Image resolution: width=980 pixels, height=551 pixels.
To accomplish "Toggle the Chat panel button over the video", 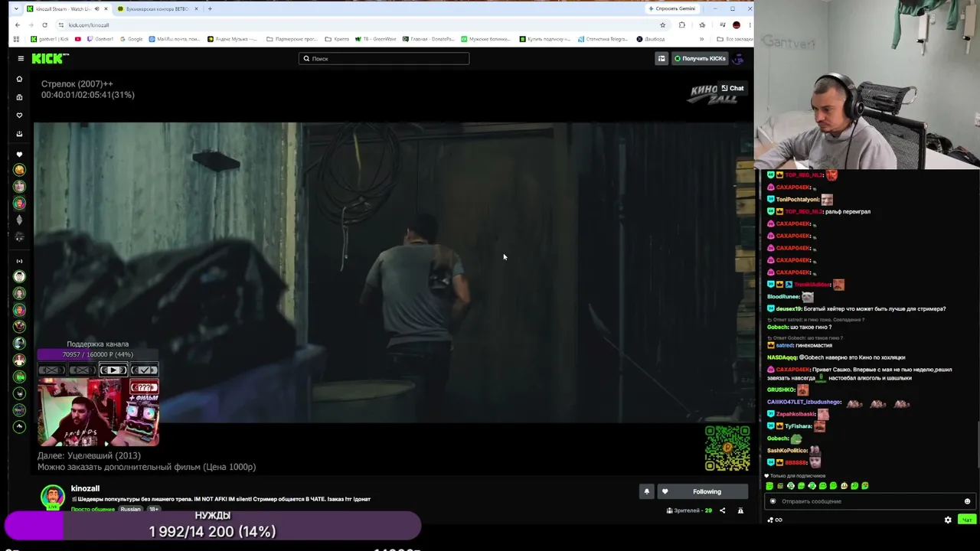I will pos(732,88).
